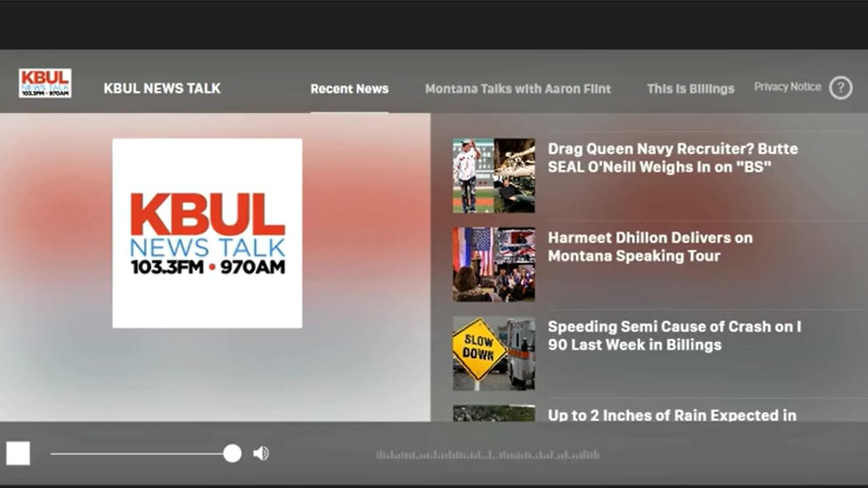Screen dimensions: 868x488
Task: Open Drag Queen Navy Recruiter article
Action: tap(673, 157)
